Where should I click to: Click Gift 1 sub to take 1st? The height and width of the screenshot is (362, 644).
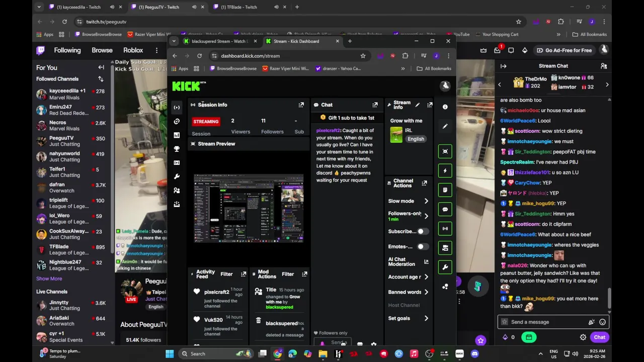(347, 118)
